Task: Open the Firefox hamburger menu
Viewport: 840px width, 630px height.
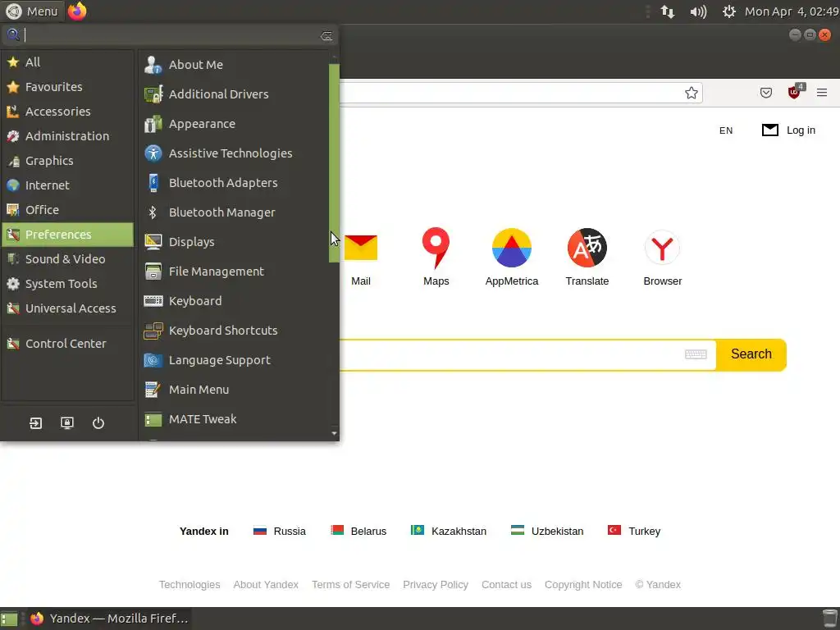Action: coord(822,93)
